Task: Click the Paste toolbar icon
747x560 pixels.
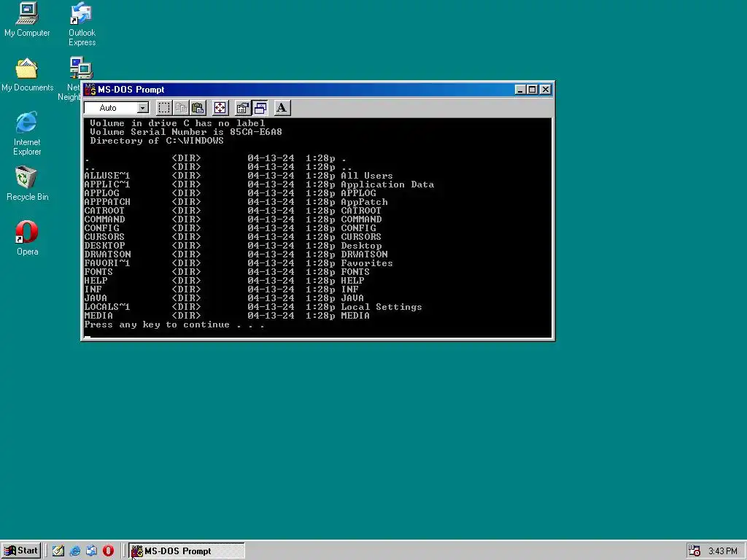Action: (x=198, y=108)
